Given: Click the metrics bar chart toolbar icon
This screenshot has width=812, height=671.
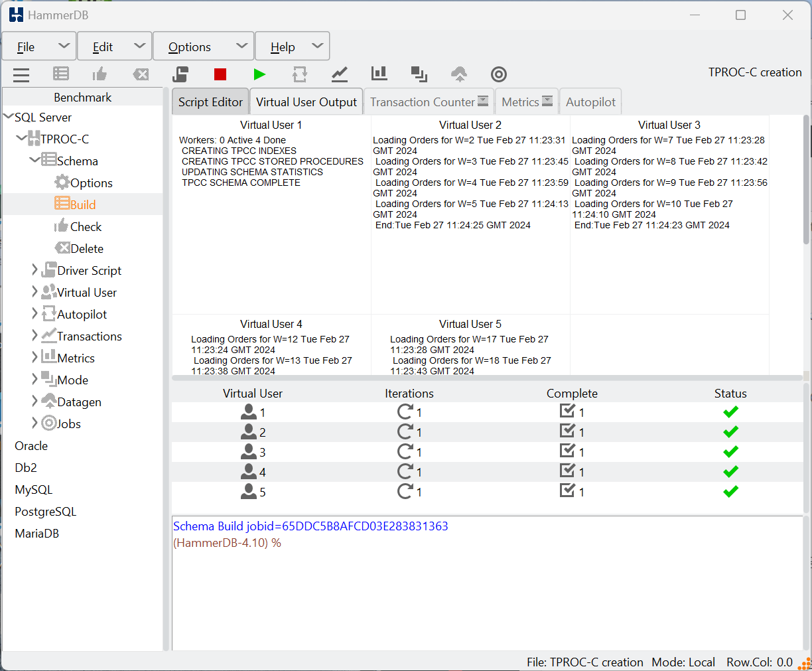Looking at the screenshot, I should [379, 73].
